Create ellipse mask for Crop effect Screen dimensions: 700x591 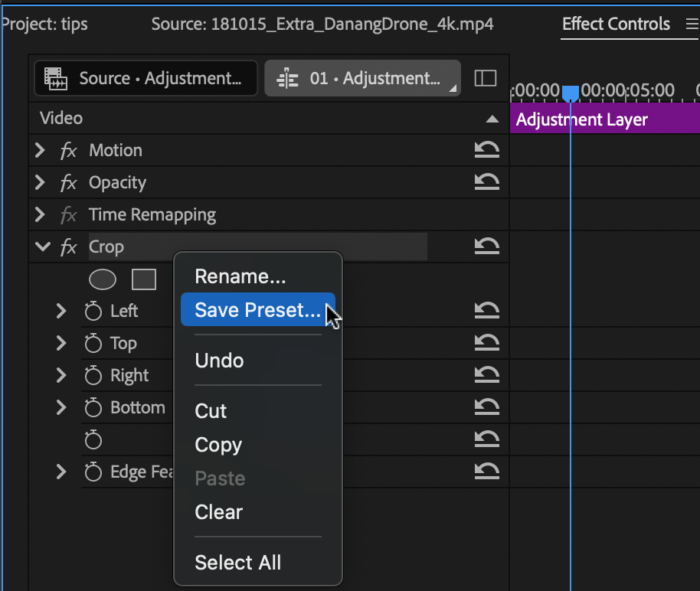coord(102,280)
